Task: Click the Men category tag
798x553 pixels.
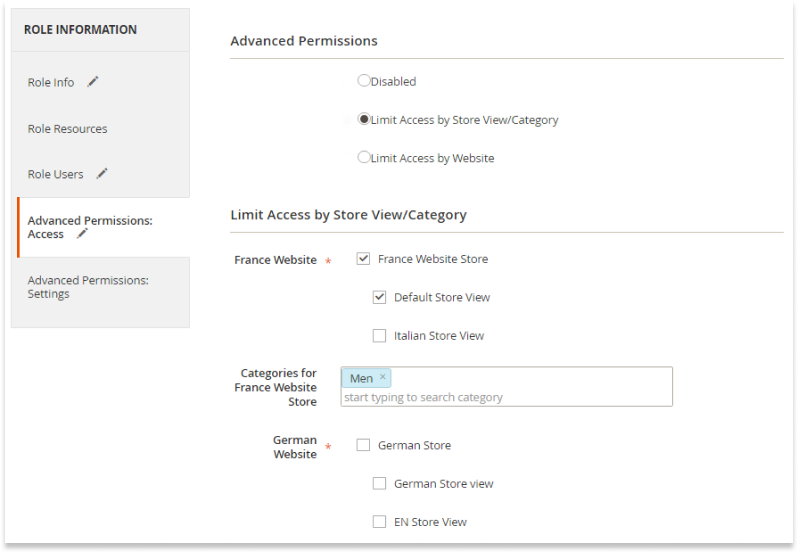Action: (x=361, y=379)
